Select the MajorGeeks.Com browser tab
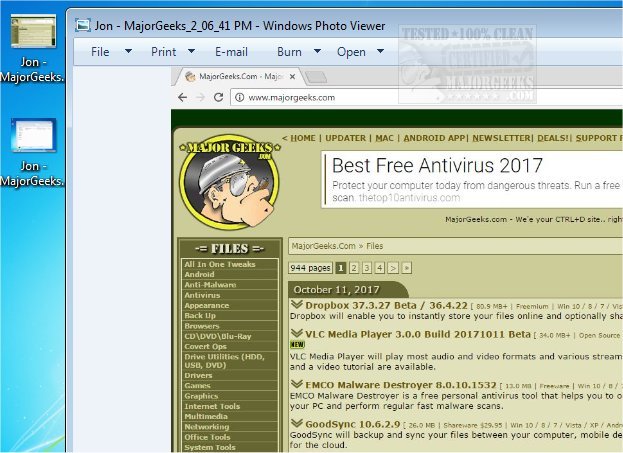Viewport: 623px width, 453px height. 240,76
